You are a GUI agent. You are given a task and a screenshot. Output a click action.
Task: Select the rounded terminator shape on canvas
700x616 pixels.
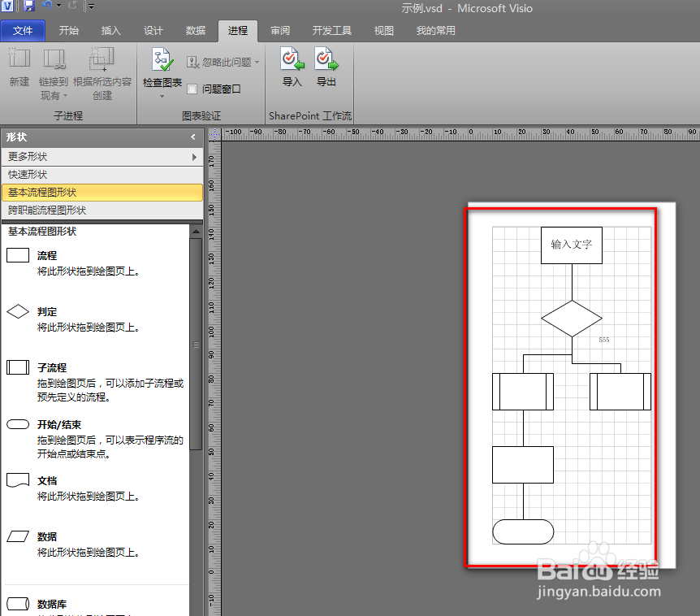[x=523, y=531]
